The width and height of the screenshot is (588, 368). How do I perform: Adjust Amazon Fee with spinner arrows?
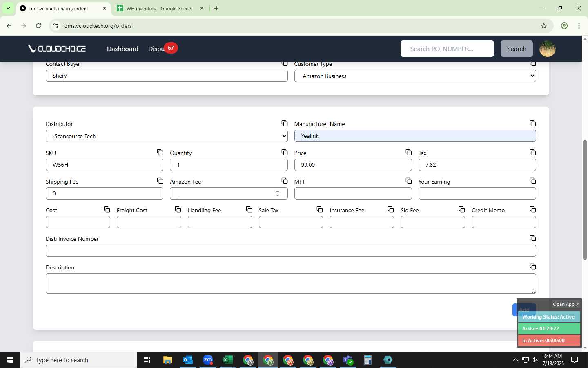pos(278,193)
